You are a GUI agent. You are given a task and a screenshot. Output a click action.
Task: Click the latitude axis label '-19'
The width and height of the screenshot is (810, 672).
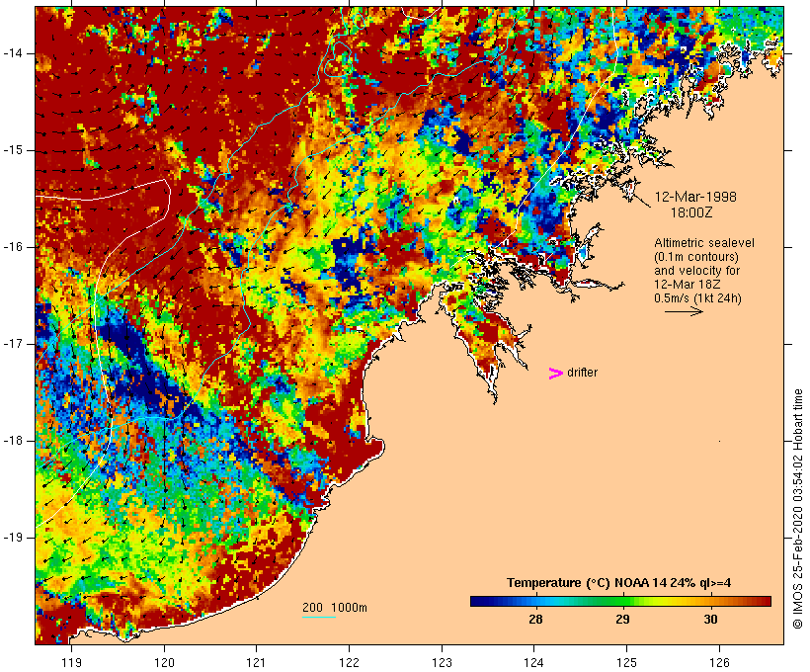(13, 538)
